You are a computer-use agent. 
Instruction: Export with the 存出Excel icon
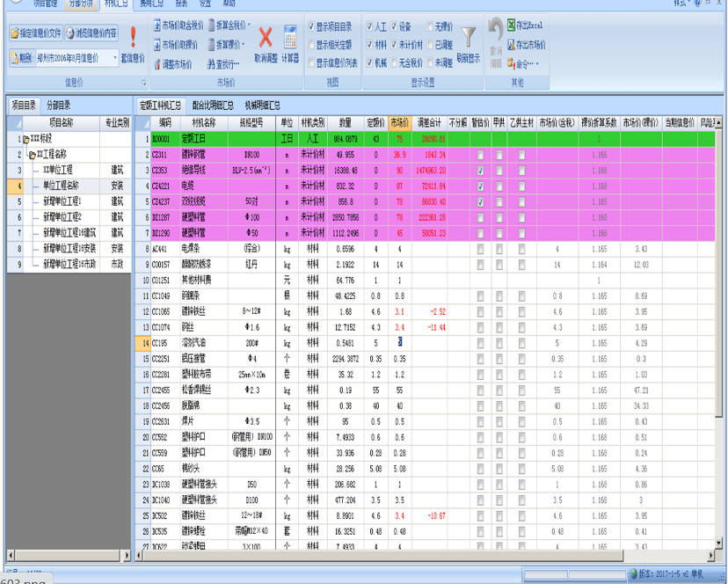(511, 25)
